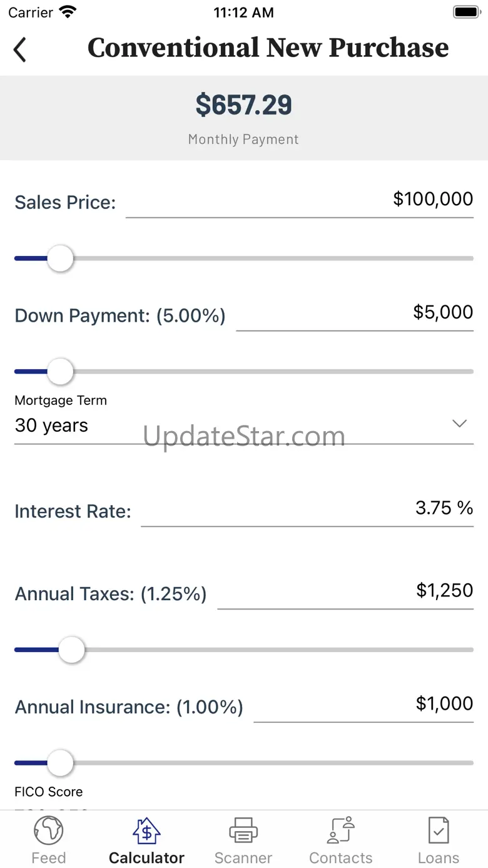Click the Down Payment slider handle

(60, 372)
